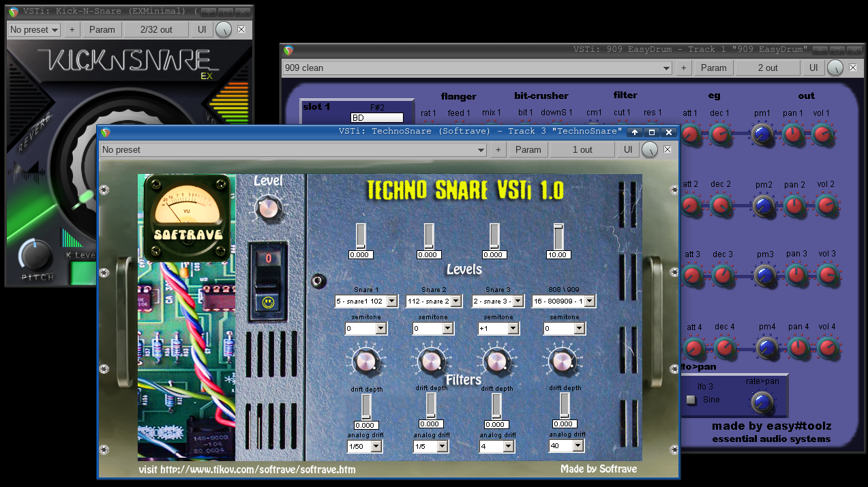Click '+' button in TechnoSnare window
The height and width of the screenshot is (487, 868).
pyautogui.click(x=498, y=149)
